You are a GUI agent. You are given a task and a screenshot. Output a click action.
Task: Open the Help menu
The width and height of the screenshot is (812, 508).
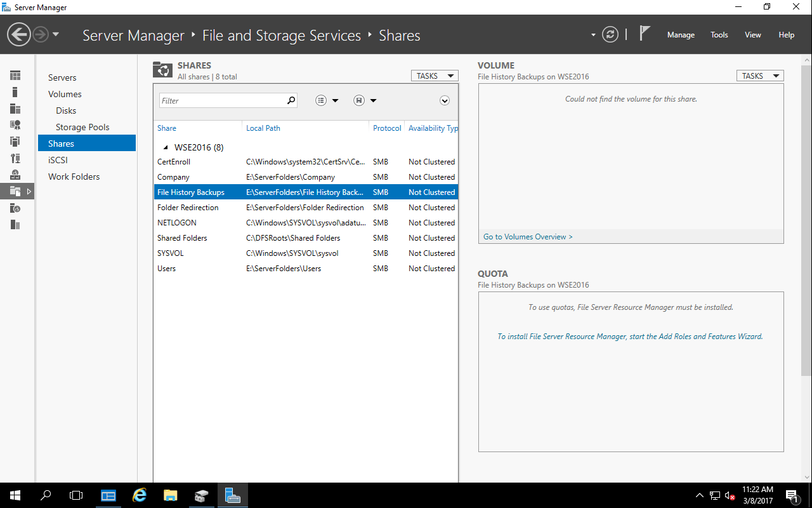coord(787,35)
